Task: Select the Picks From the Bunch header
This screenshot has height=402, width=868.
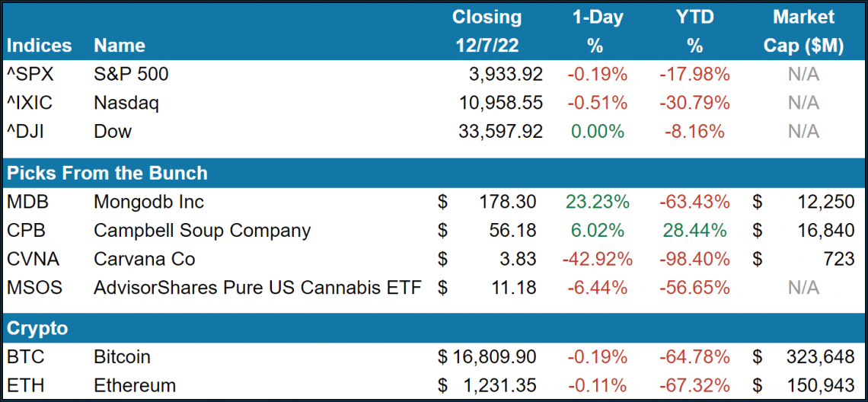Action: click(x=107, y=173)
